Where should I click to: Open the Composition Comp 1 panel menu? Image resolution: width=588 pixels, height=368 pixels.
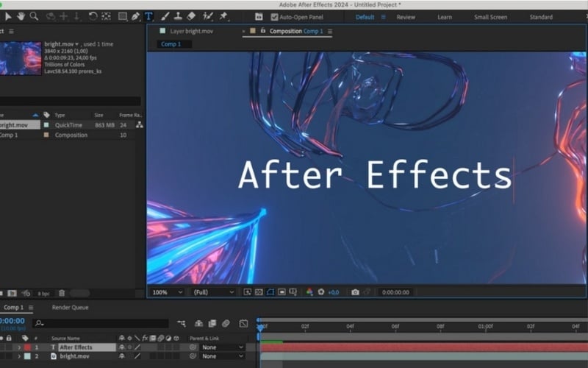330,31
